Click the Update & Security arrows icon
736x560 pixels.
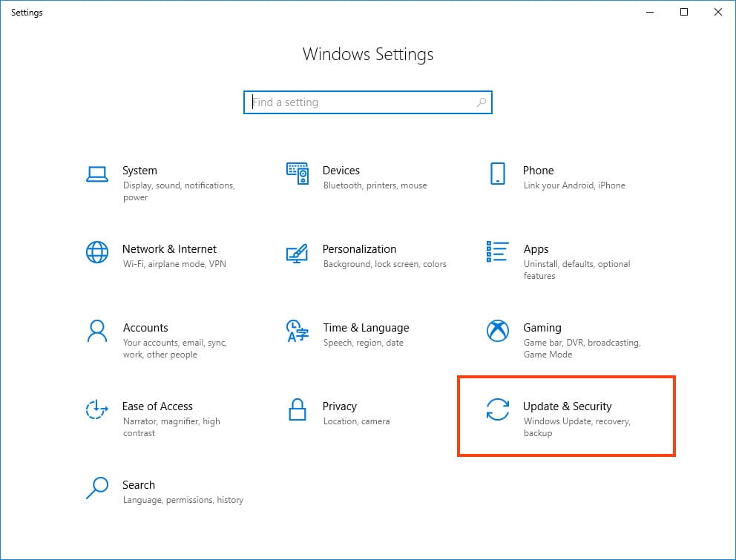[498, 409]
